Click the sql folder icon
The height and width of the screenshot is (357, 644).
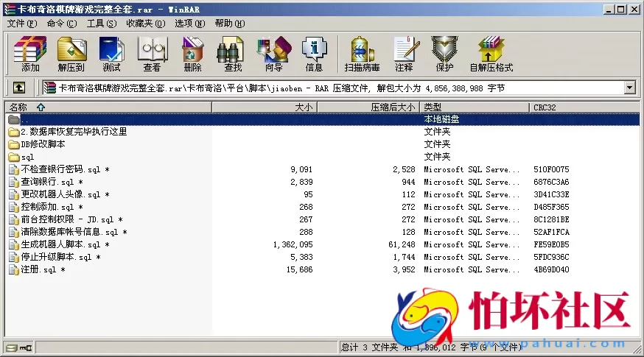[14, 158]
